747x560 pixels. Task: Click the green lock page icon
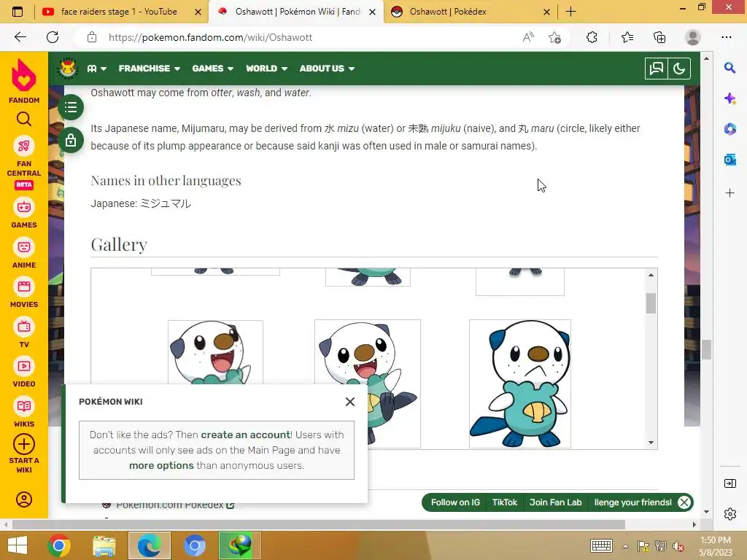click(x=71, y=141)
